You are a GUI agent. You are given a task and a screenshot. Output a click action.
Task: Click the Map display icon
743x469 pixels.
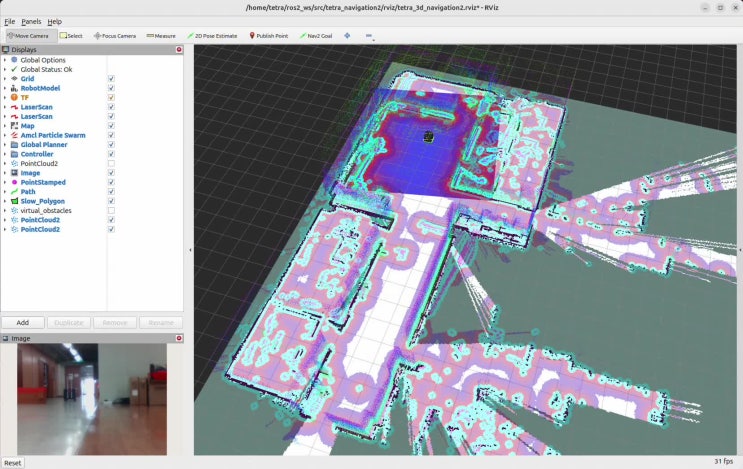coord(14,126)
